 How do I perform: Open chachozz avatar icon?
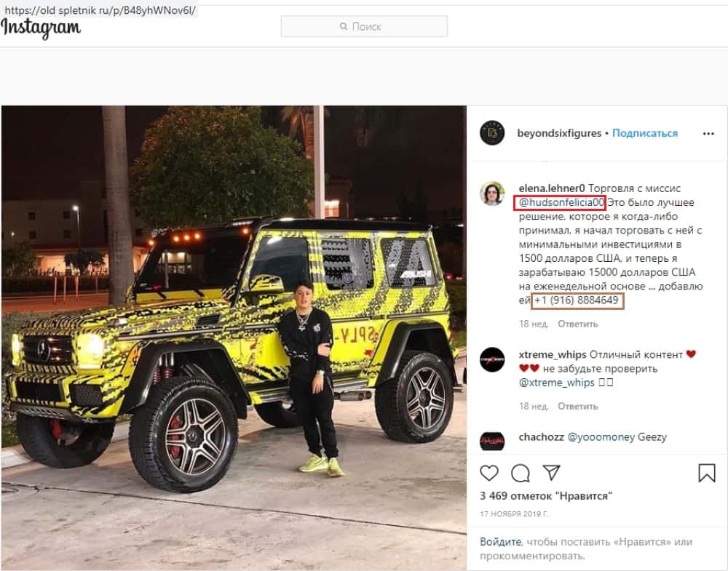click(x=492, y=441)
